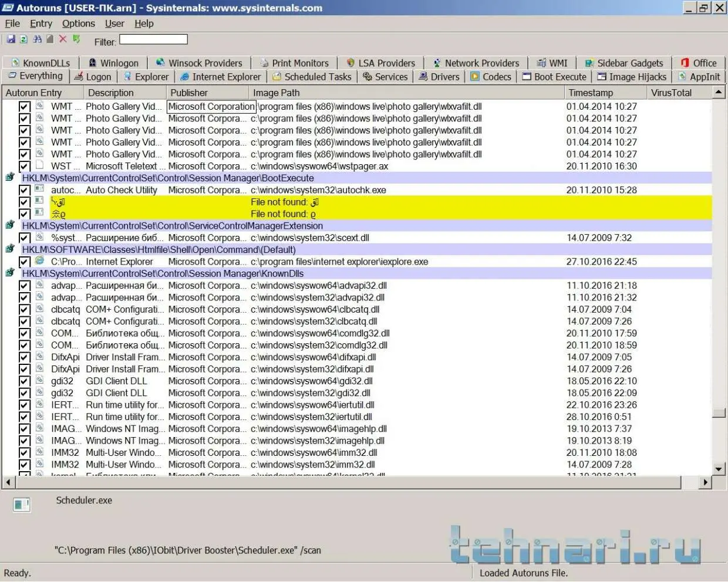Uncheck the scext.dll entry checkbox
This screenshot has height=582, width=728.
(24, 238)
